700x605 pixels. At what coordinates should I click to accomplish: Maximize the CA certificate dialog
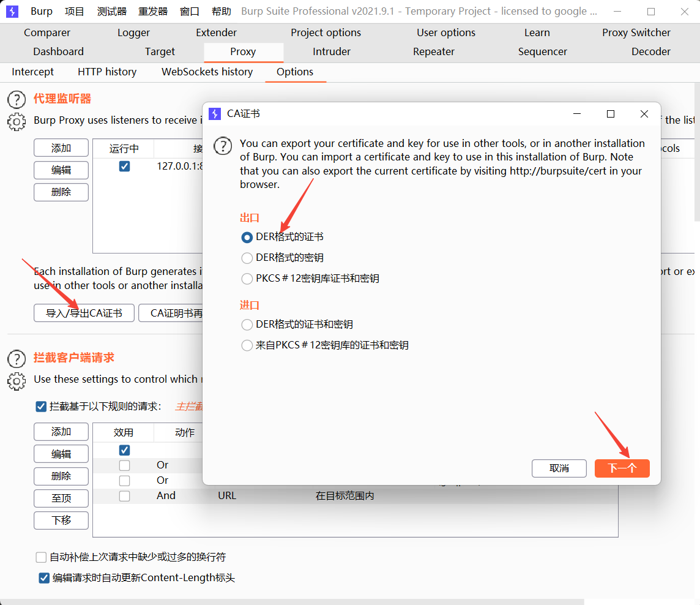611,114
